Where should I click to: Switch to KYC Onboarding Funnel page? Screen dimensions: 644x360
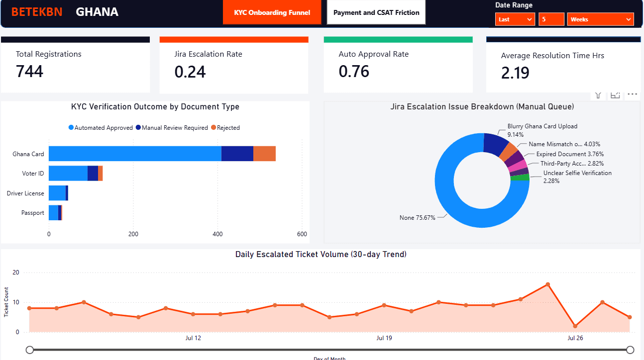tap(272, 12)
